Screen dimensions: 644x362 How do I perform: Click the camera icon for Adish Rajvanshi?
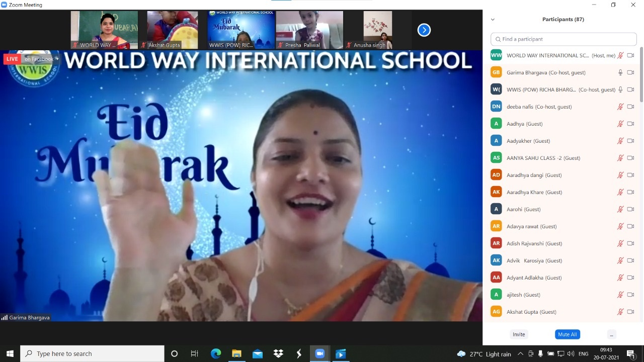tap(630, 243)
